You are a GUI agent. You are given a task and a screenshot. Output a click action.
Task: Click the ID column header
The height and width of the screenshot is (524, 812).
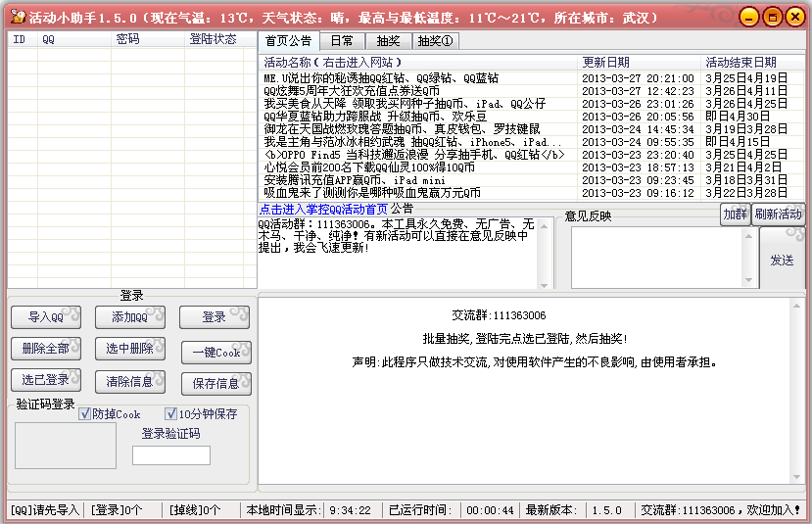(x=23, y=39)
